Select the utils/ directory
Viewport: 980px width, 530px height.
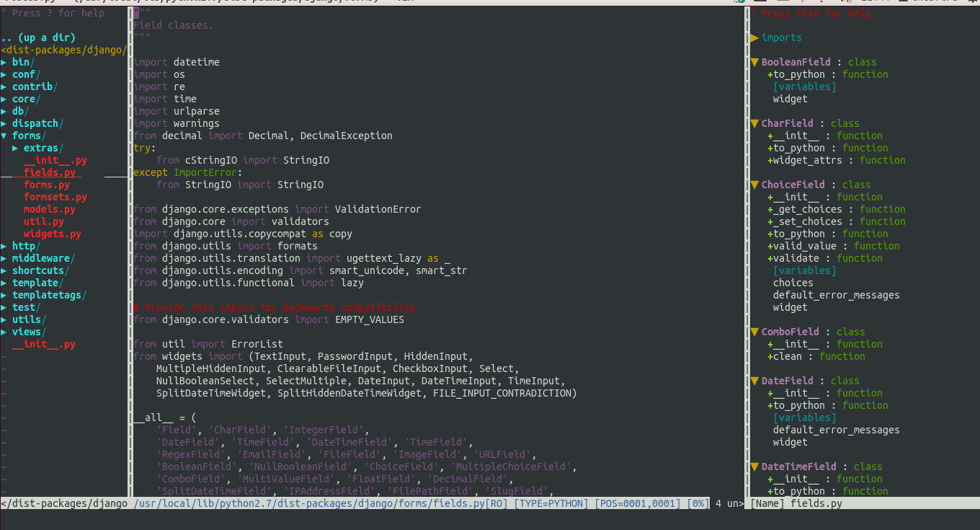[30, 319]
